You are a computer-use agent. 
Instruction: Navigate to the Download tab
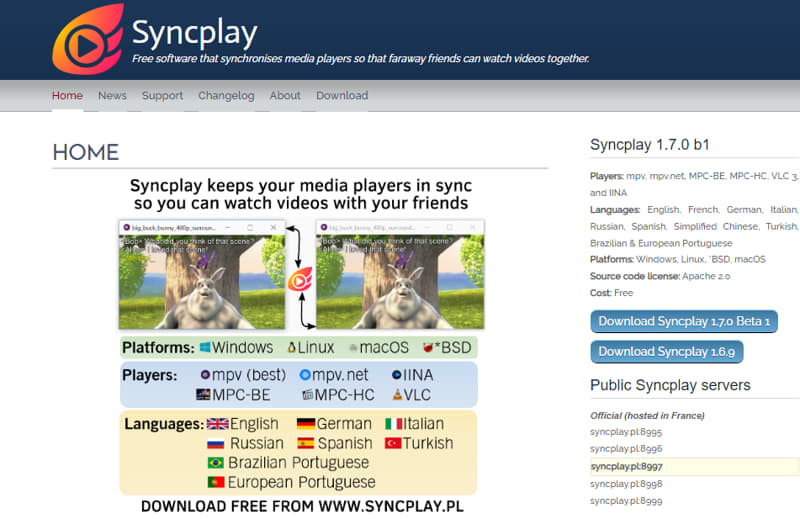pyautogui.click(x=342, y=95)
